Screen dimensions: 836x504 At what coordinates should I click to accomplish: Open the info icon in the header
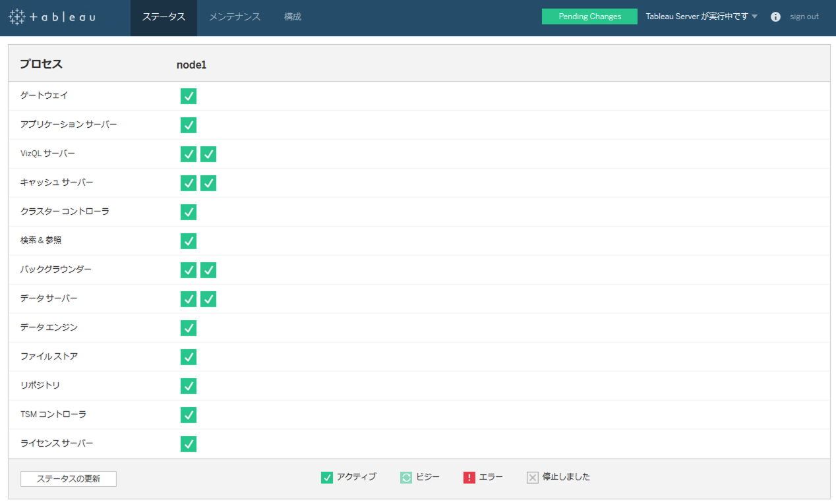[x=775, y=16]
